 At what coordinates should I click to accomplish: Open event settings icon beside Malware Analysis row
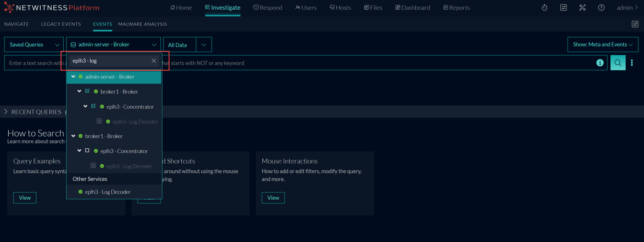635,24
